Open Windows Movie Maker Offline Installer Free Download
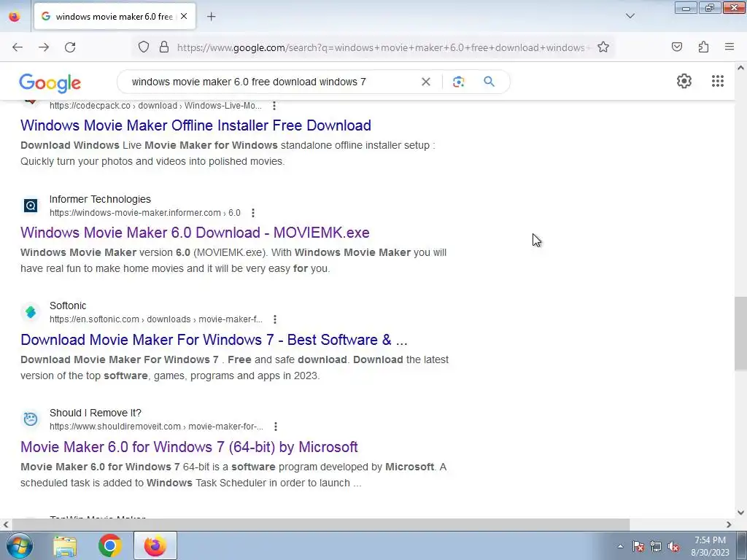Viewport: 747px width, 560px height. pos(196,125)
